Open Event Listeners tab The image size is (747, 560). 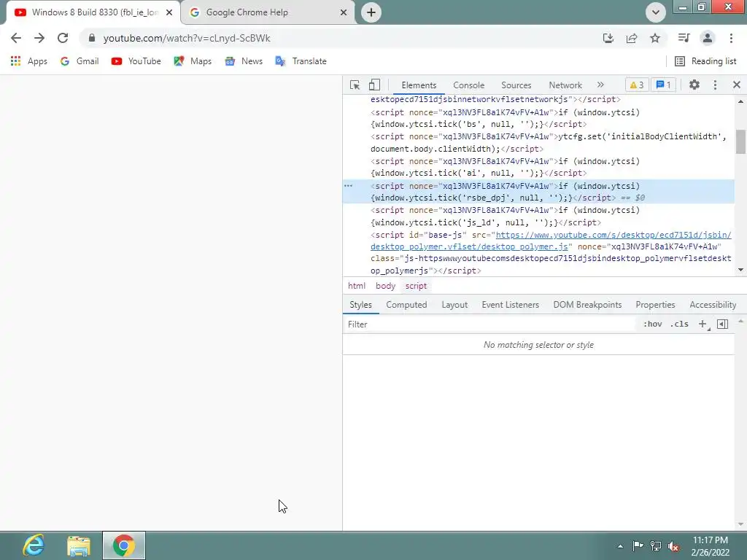510,305
